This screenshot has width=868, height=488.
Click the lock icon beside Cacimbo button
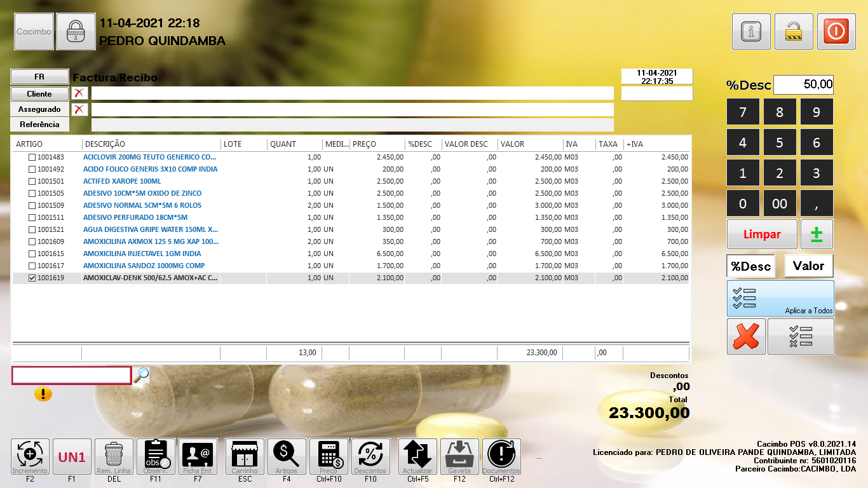tap(76, 31)
